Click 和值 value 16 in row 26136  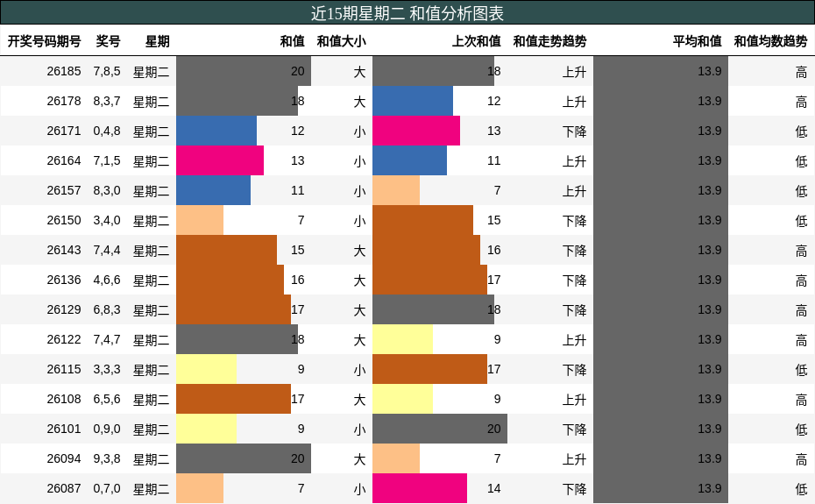click(x=298, y=280)
